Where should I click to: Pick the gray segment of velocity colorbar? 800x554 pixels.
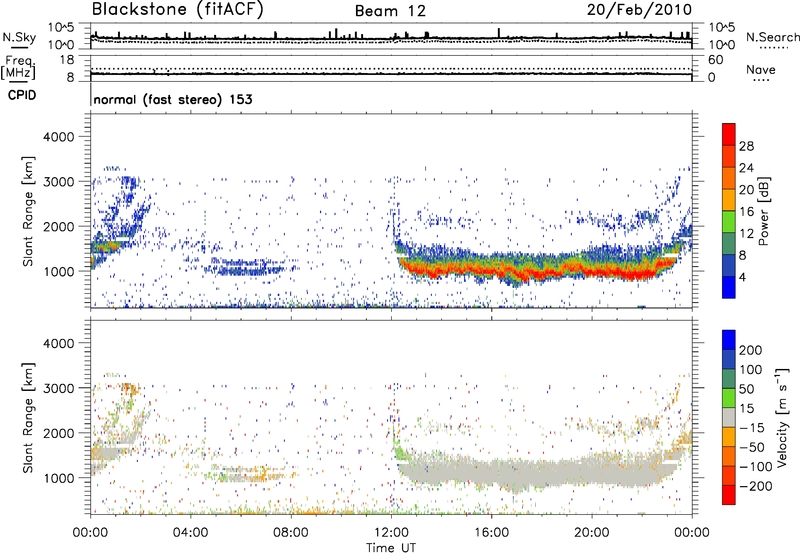729,418
